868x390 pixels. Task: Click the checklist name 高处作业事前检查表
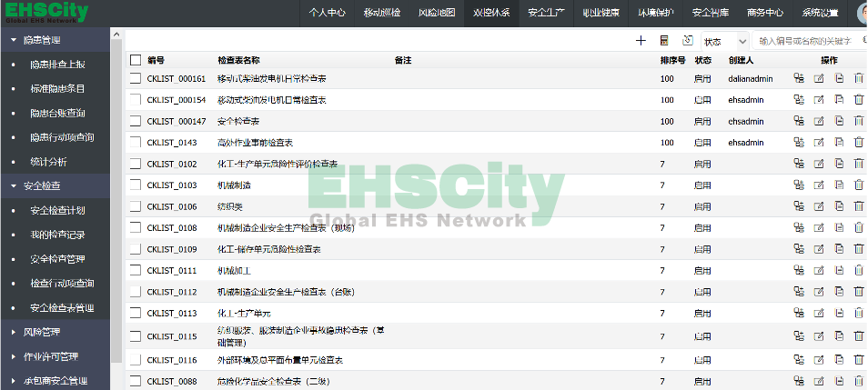(255, 142)
